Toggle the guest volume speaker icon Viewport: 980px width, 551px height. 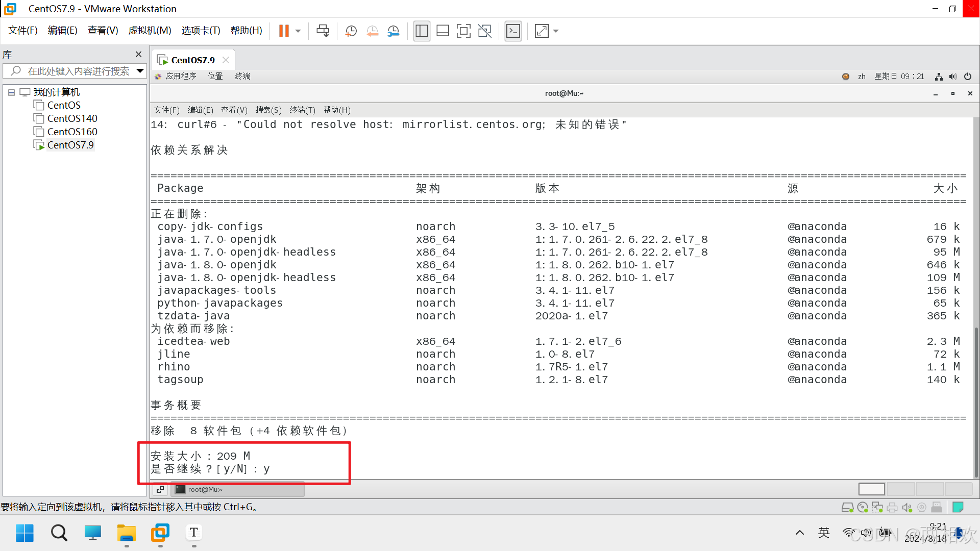click(952, 77)
